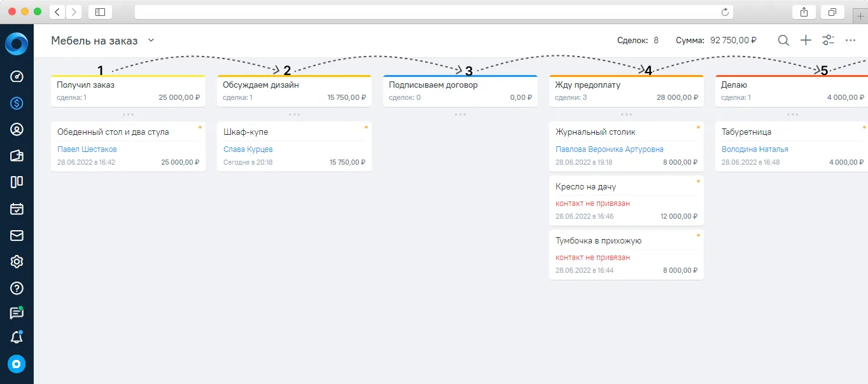Open the contacts person icon in sidebar
Screen dimensions: 868x384
tap(17, 129)
